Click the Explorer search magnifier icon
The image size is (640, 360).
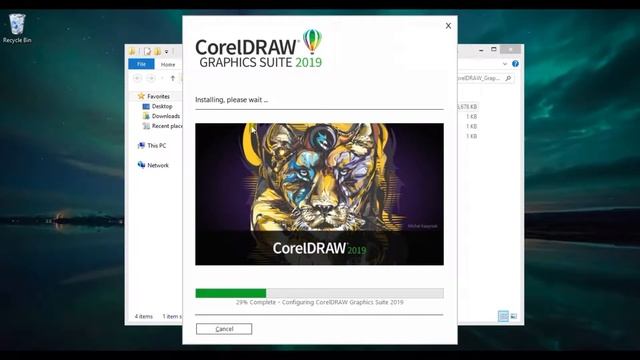tap(508, 78)
